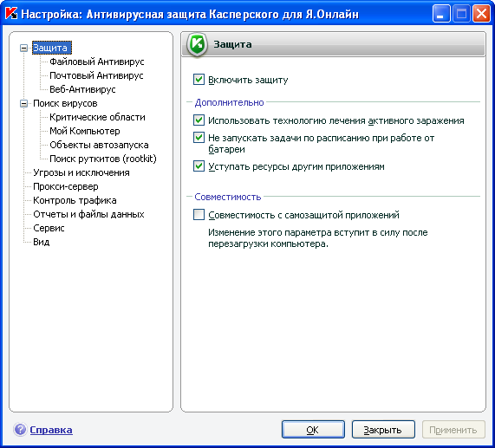The height and width of the screenshot is (448, 495).
Task: Toggle Не запускать задачи по расписанию checkbox
Action: [x=199, y=138]
